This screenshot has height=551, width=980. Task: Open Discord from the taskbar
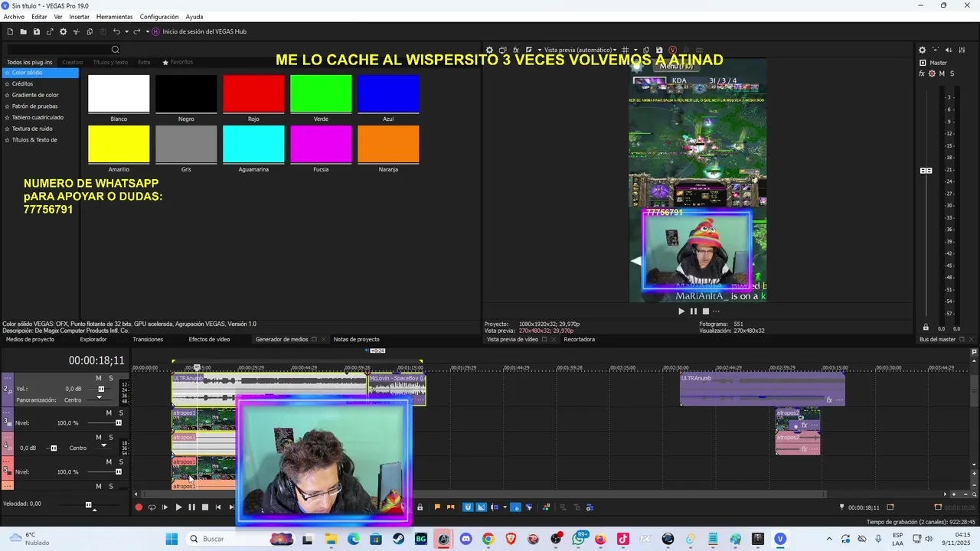[x=465, y=539]
